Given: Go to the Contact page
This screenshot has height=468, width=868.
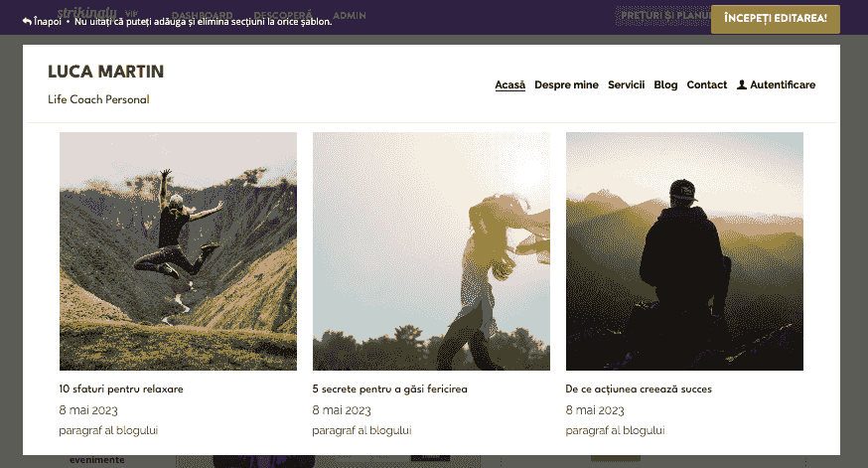Looking at the screenshot, I should click(706, 84).
